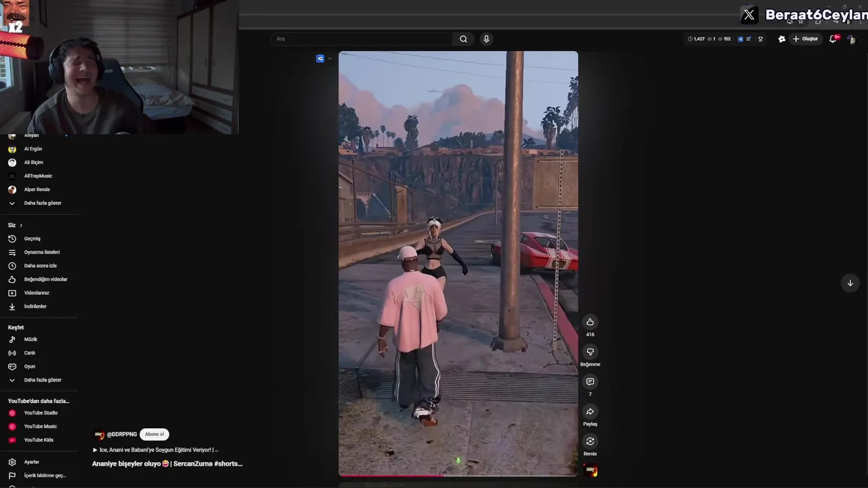Subscribe with the Abone ol button

point(155,434)
